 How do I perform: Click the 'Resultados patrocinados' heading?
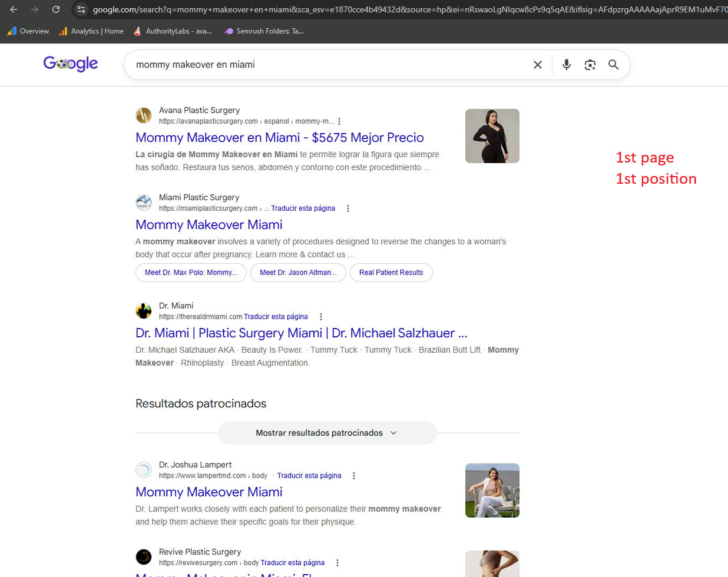coord(201,404)
